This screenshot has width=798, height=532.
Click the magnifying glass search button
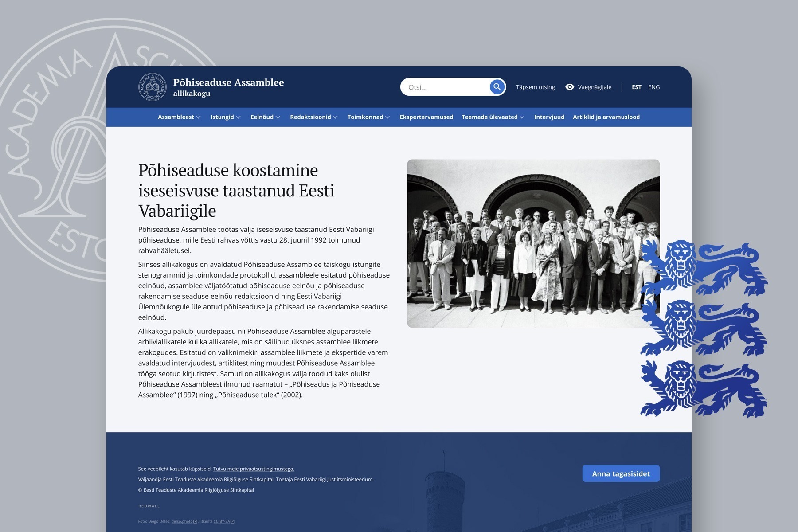pyautogui.click(x=497, y=87)
